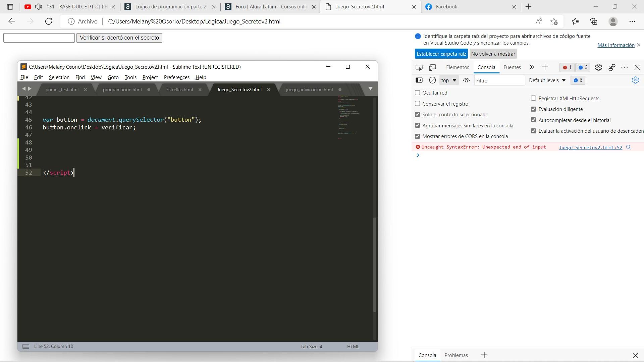The width and height of the screenshot is (644, 362).
Task: Uncheck Agrupar mensajes similares en la consola
Action: pos(418,126)
